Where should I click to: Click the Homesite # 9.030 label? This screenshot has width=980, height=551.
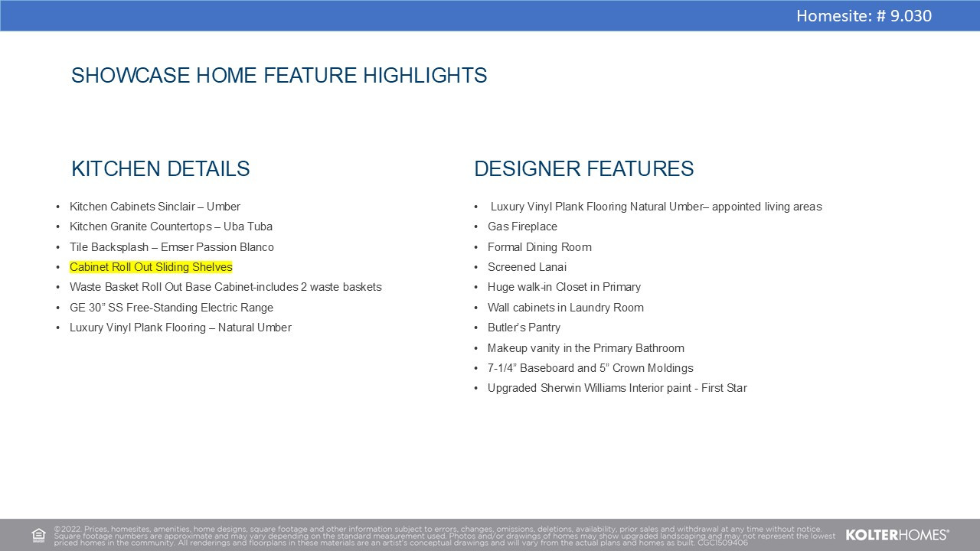[x=864, y=15]
